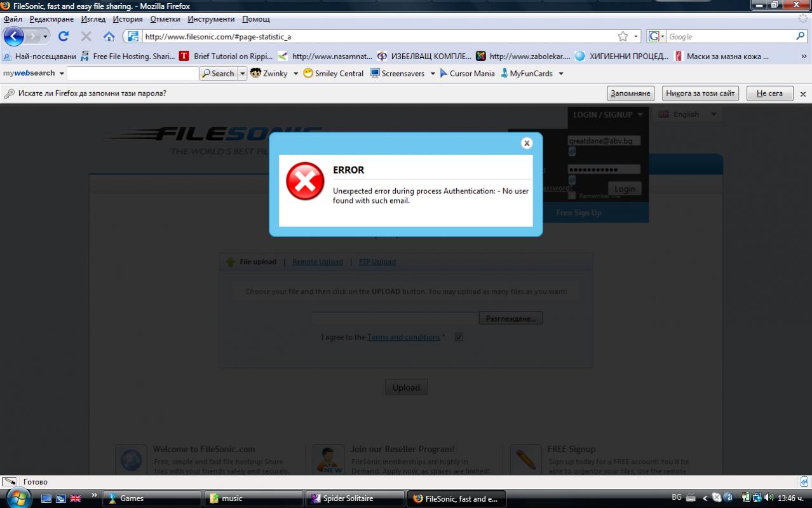Open the Най-посещавани bookmarks folder
Viewport: 812px width, 508px height.
[39, 56]
